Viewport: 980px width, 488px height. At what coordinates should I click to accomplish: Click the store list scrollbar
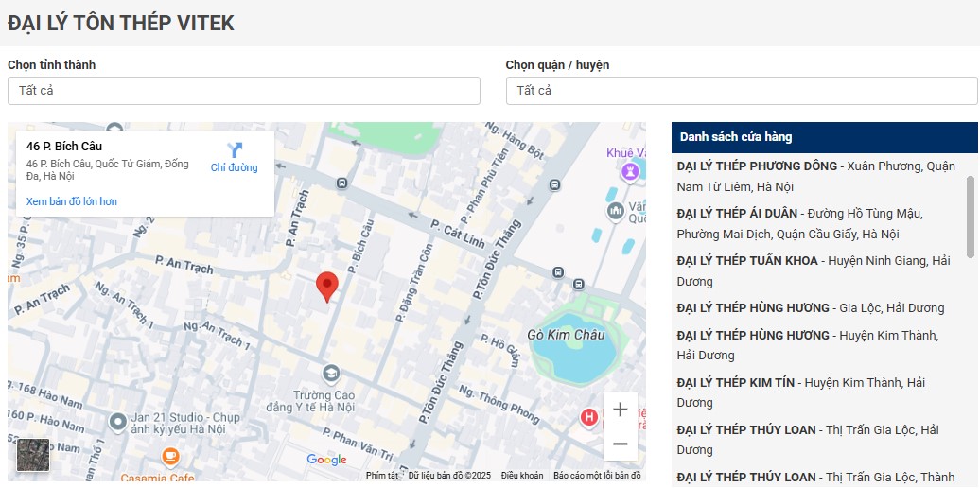[970, 217]
